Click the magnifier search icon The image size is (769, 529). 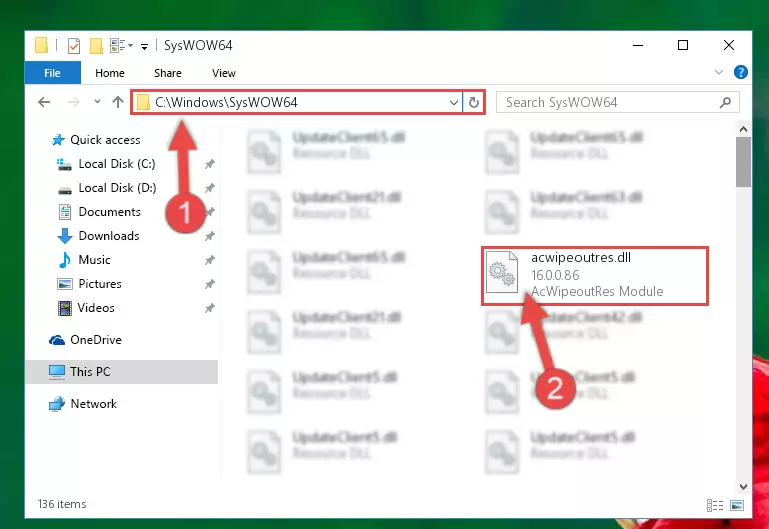tap(725, 102)
